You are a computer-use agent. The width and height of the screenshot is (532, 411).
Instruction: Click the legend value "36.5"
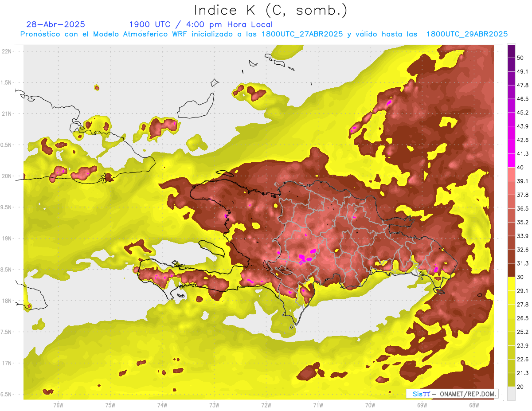click(x=522, y=208)
